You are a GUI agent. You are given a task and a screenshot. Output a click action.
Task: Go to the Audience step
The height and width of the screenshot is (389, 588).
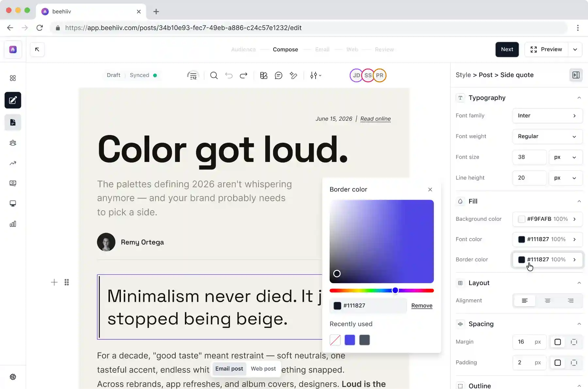[x=243, y=49]
